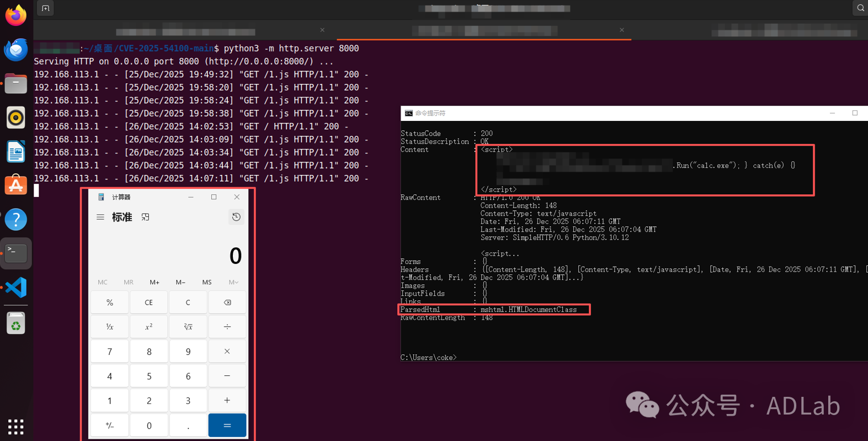Expand the calculator memory list dropdown
868x441 pixels.
[x=233, y=282]
